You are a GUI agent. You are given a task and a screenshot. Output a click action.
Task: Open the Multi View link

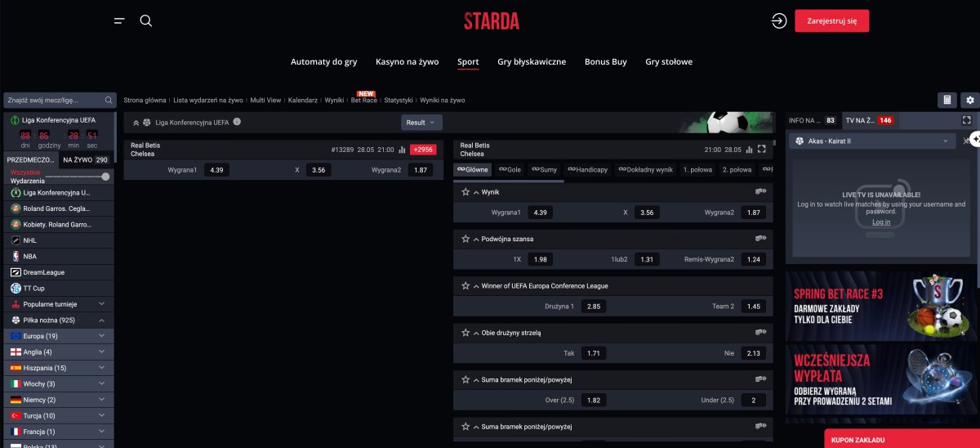(265, 100)
